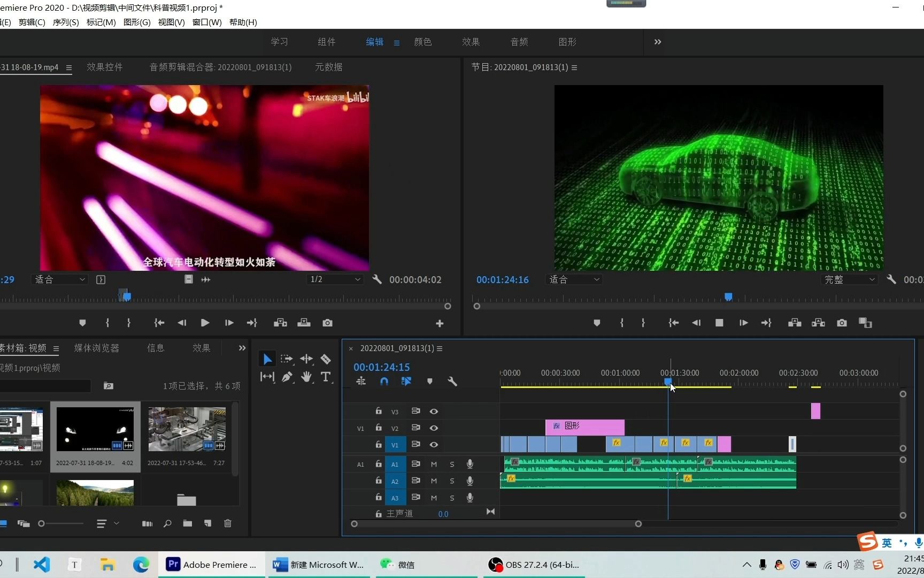Image resolution: width=924 pixels, height=578 pixels.
Task: Select the Track Select Forward tool
Action: (287, 359)
